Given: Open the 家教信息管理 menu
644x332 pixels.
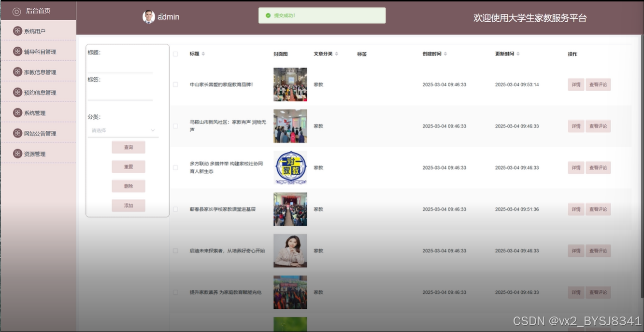Looking at the screenshot, I should coord(38,72).
